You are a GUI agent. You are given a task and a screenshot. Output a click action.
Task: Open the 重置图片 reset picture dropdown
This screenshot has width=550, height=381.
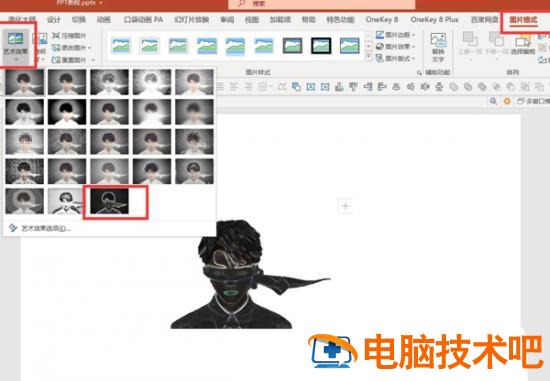click(73, 60)
